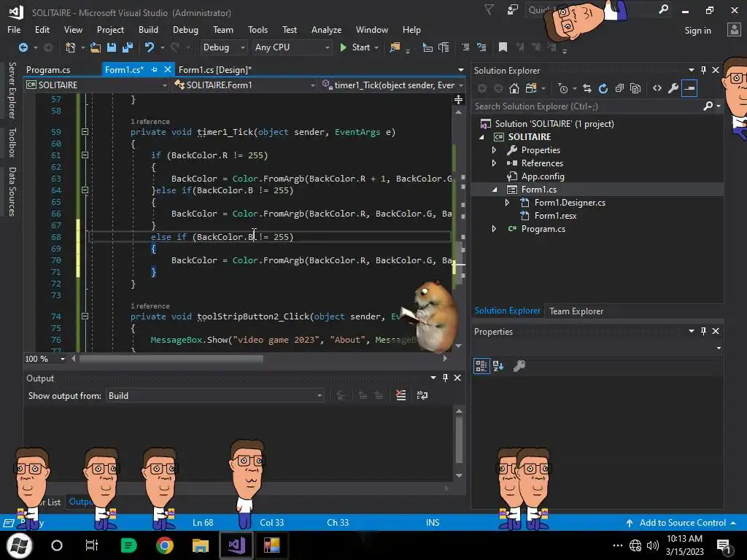
Task: Open the Any CPU platform dropdown
Action: (292, 47)
